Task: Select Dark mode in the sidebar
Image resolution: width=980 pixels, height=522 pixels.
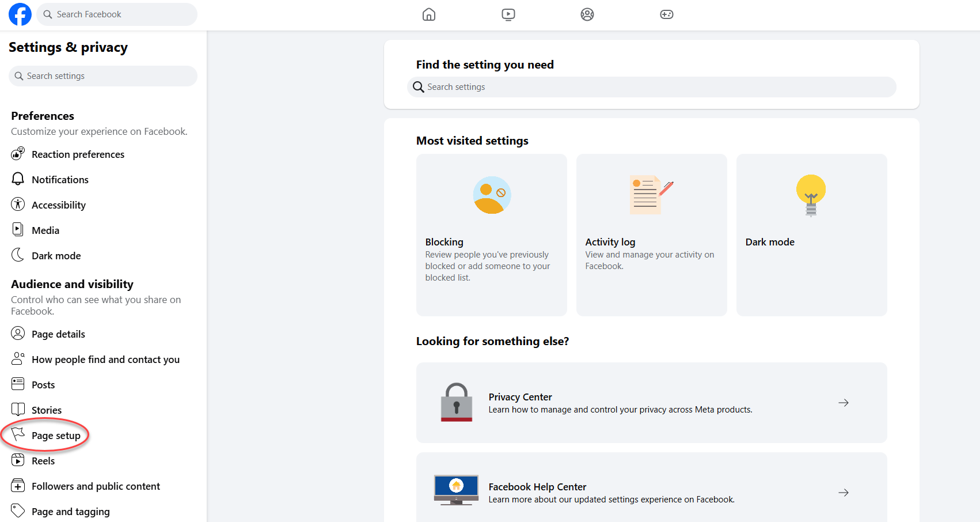Action: click(56, 256)
